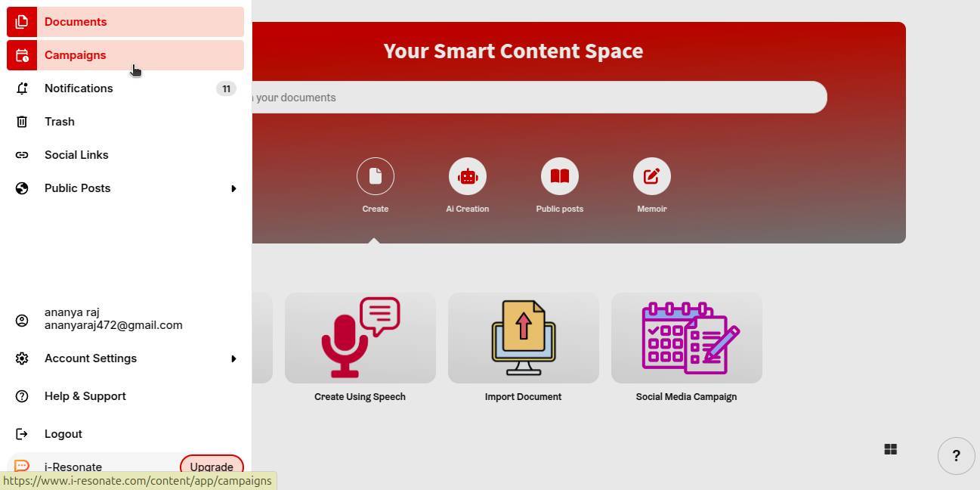Go to Trash in the sidebar

(60, 122)
